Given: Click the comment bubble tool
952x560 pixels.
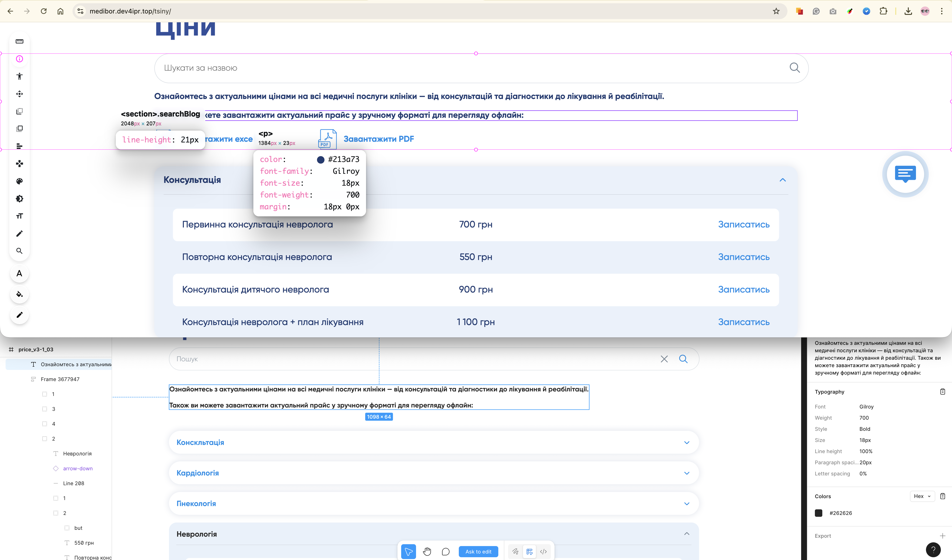Looking at the screenshot, I should coord(446,552).
